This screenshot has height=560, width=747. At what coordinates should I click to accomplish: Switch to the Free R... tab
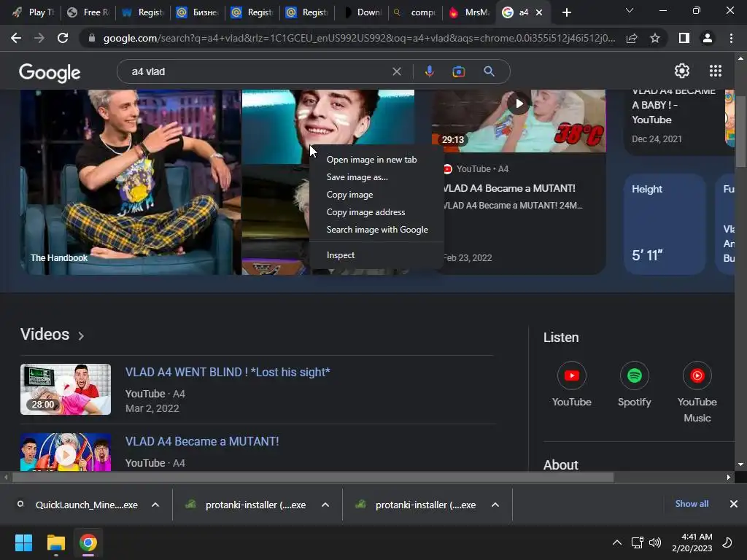click(88, 12)
